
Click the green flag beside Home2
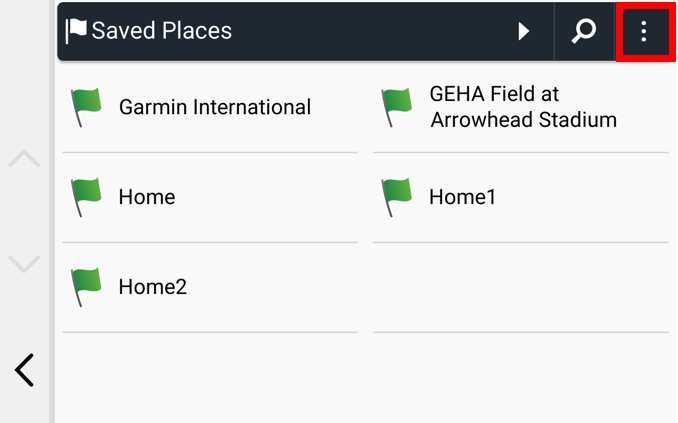coord(86,287)
